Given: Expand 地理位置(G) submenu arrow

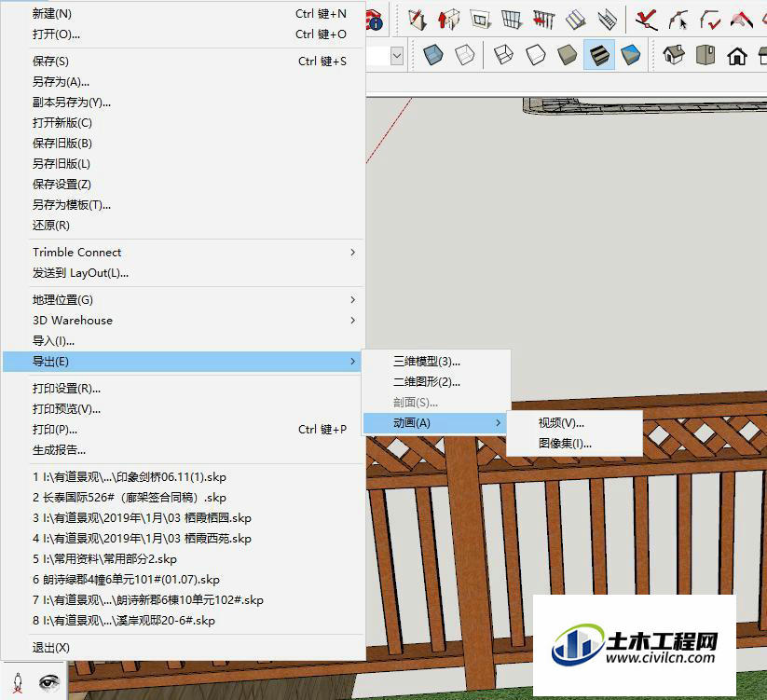Looking at the screenshot, I should (x=352, y=300).
